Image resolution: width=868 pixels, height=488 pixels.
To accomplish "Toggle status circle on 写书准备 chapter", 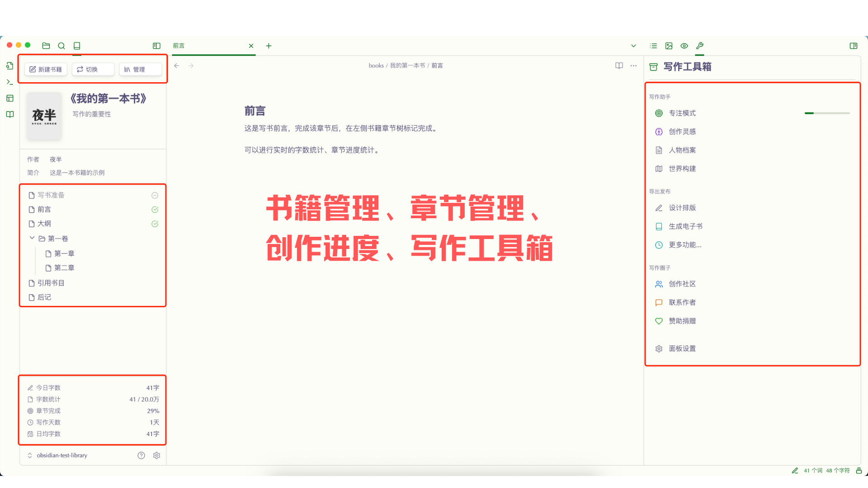I will click(x=155, y=195).
